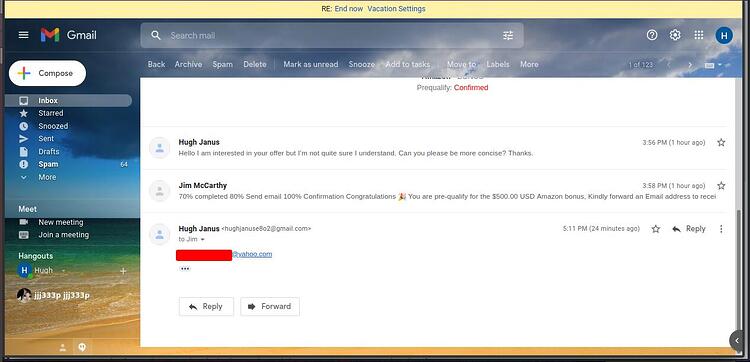Expand the 3:56 PM Hugh Janus message
The image size is (750, 362).
click(x=434, y=148)
